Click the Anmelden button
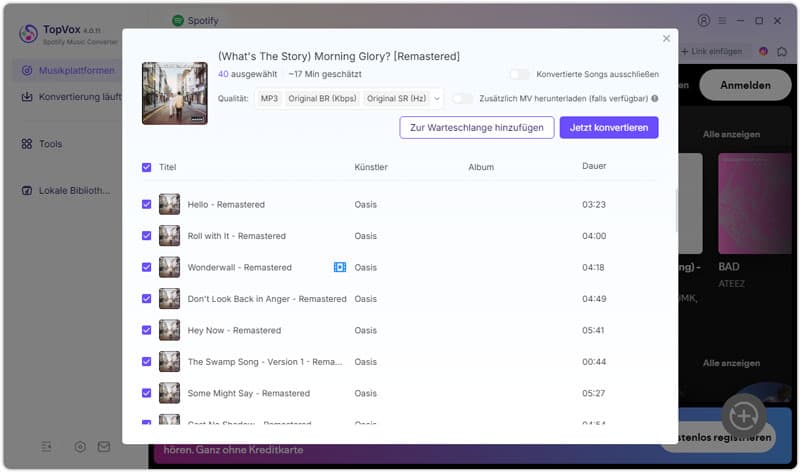This screenshot has height=472, width=800. point(745,85)
